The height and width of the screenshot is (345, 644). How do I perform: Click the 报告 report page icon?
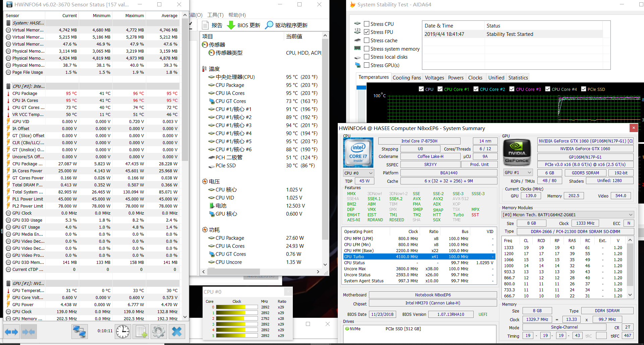tap(205, 25)
